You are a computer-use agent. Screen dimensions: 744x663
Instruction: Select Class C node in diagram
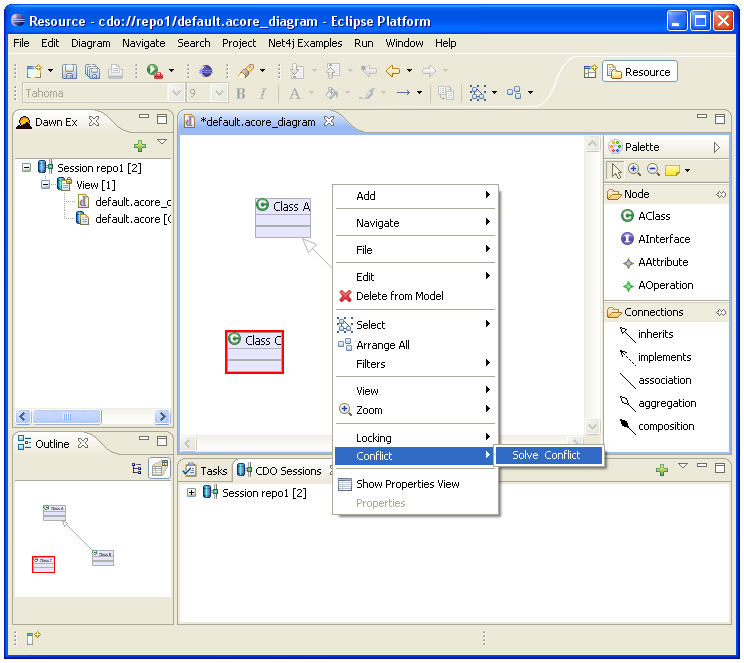tap(254, 352)
